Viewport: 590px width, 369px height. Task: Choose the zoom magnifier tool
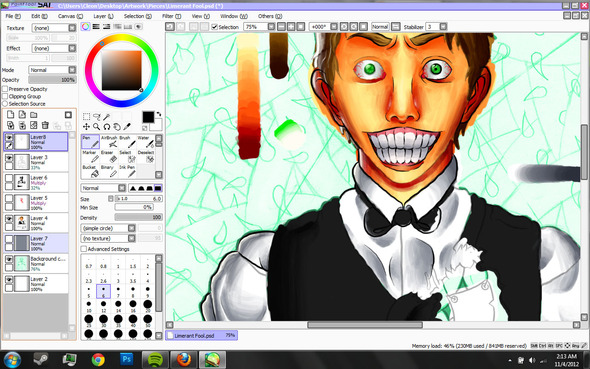(x=97, y=127)
